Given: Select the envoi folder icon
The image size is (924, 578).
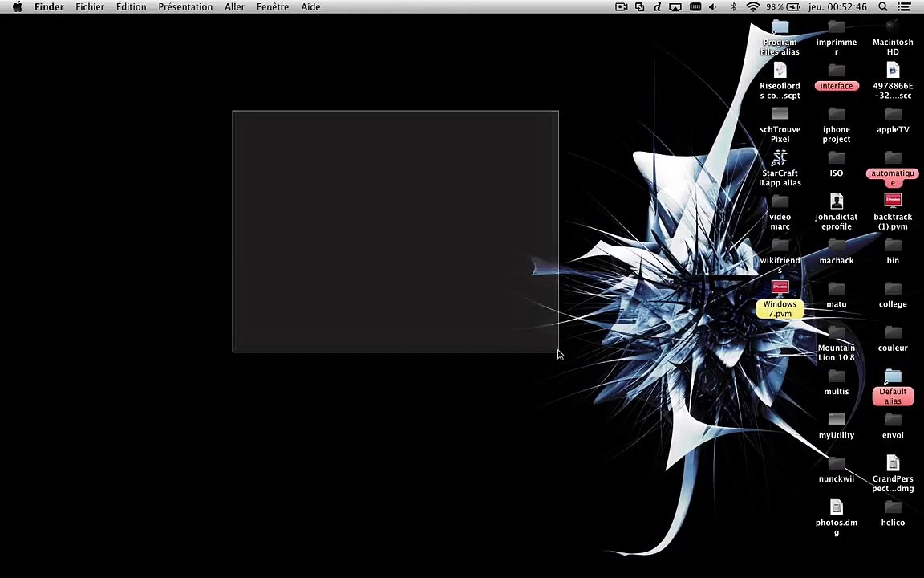Looking at the screenshot, I should pos(893,420).
